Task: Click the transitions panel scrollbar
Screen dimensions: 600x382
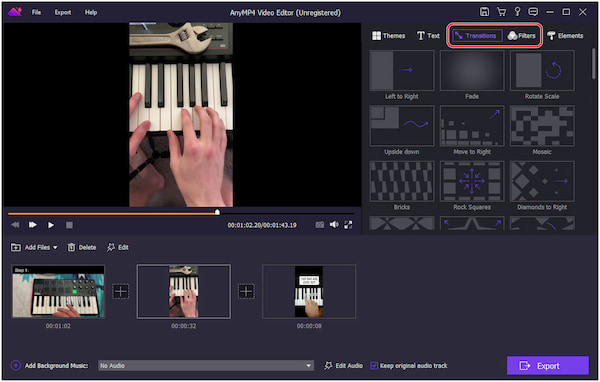Action: (x=594, y=64)
